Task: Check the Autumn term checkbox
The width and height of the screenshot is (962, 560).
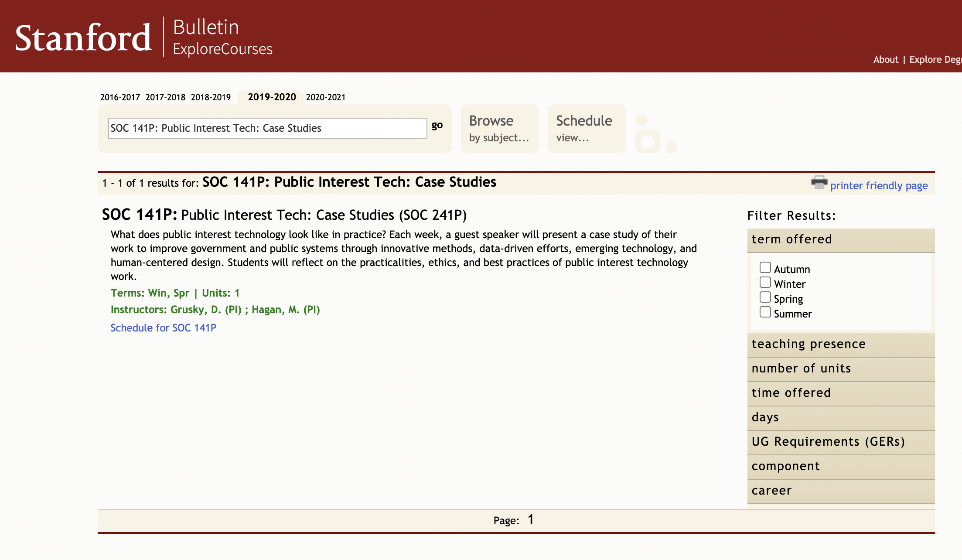Action: point(765,268)
